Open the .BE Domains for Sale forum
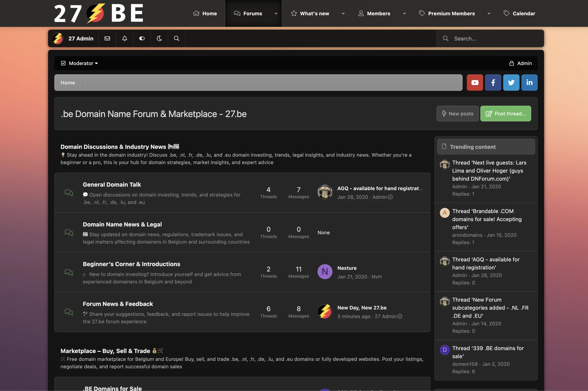This screenshot has height=391, width=588. tap(112, 388)
